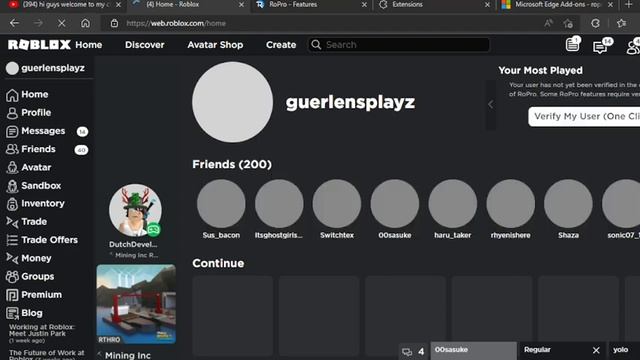640x360 pixels.
Task: Click the browser back arrow
Action: point(14,23)
